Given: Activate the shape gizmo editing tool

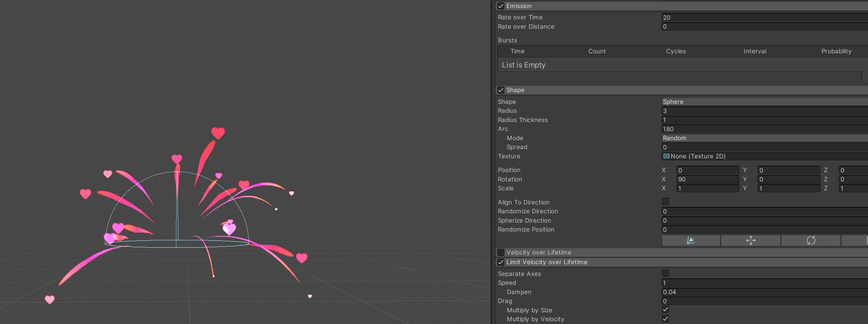Looking at the screenshot, I should coord(691,241).
